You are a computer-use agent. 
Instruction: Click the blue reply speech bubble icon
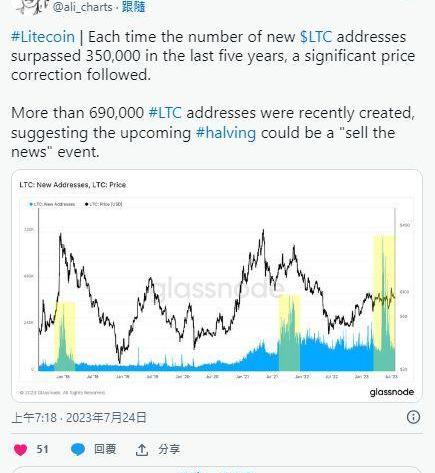coord(78,450)
